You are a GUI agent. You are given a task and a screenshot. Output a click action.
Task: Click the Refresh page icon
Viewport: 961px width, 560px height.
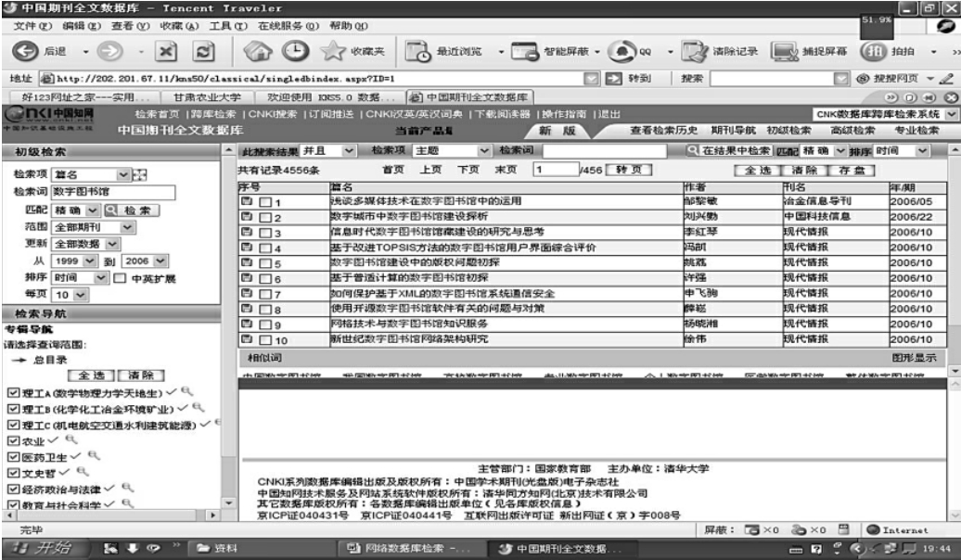click(203, 52)
